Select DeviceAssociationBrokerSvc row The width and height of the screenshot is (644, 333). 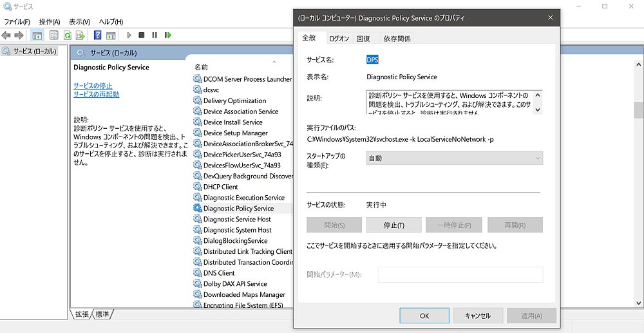click(x=242, y=144)
